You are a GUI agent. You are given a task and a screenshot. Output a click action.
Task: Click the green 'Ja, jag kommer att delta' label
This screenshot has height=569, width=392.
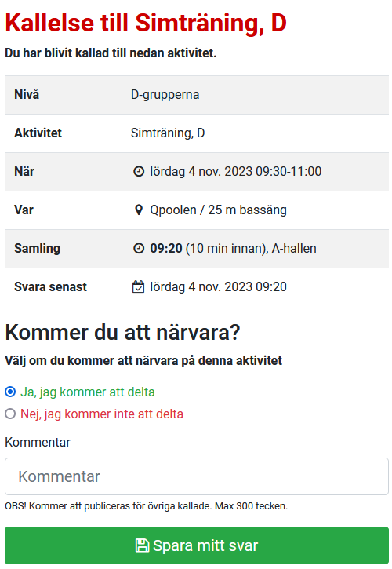pyautogui.click(x=87, y=392)
